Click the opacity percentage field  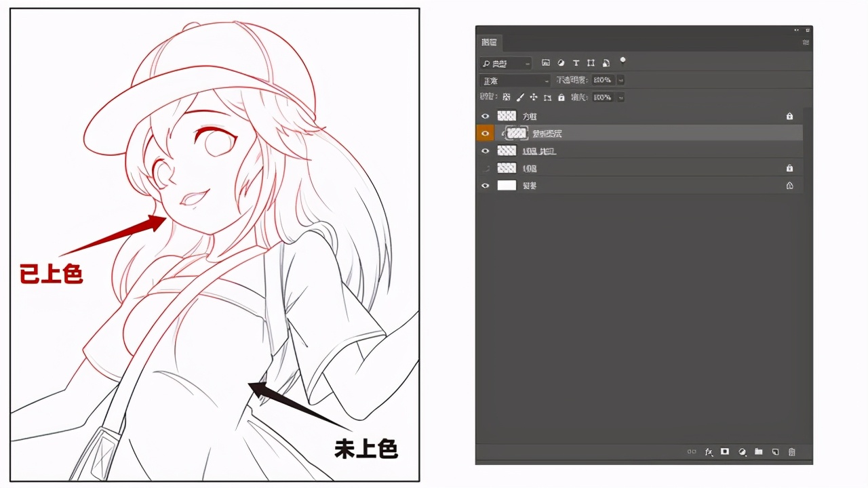(x=603, y=81)
